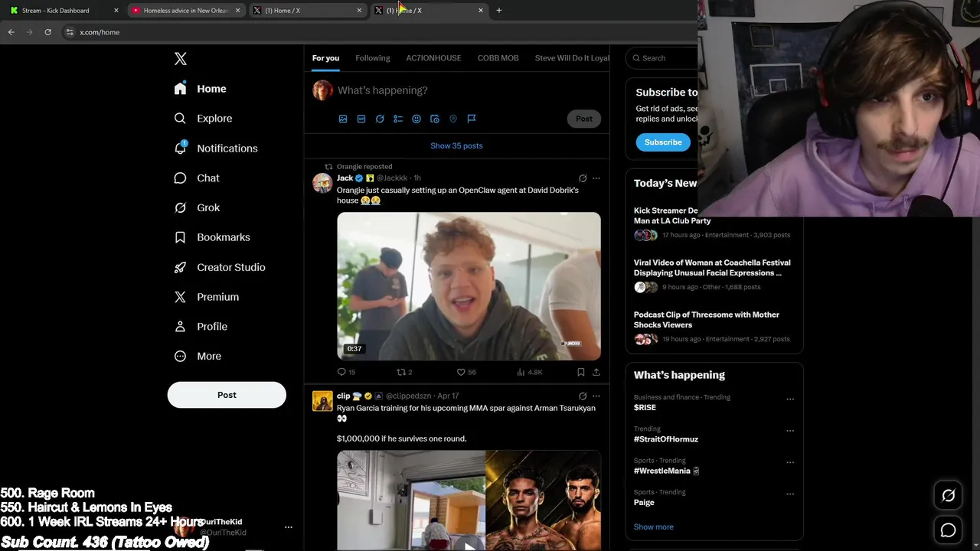Bookmark Jack's post
The width and height of the screenshot is (980, 551).
[x=581, y=372]
